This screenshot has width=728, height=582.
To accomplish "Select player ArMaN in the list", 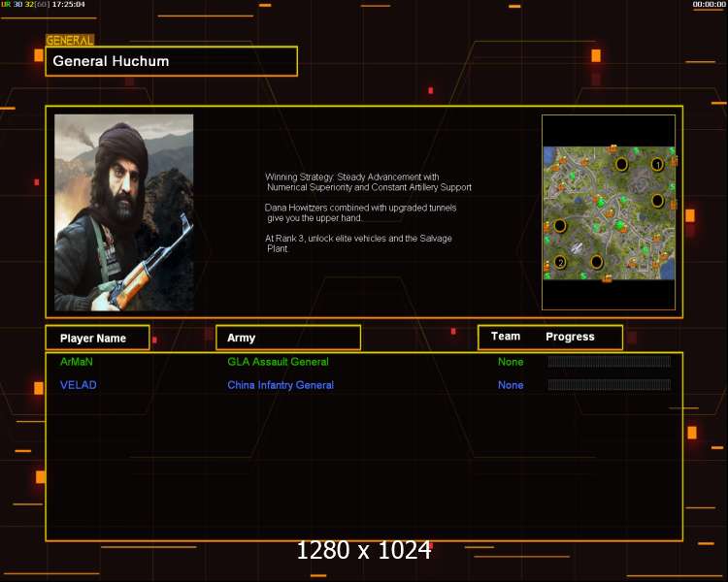I will pos(78,362).
